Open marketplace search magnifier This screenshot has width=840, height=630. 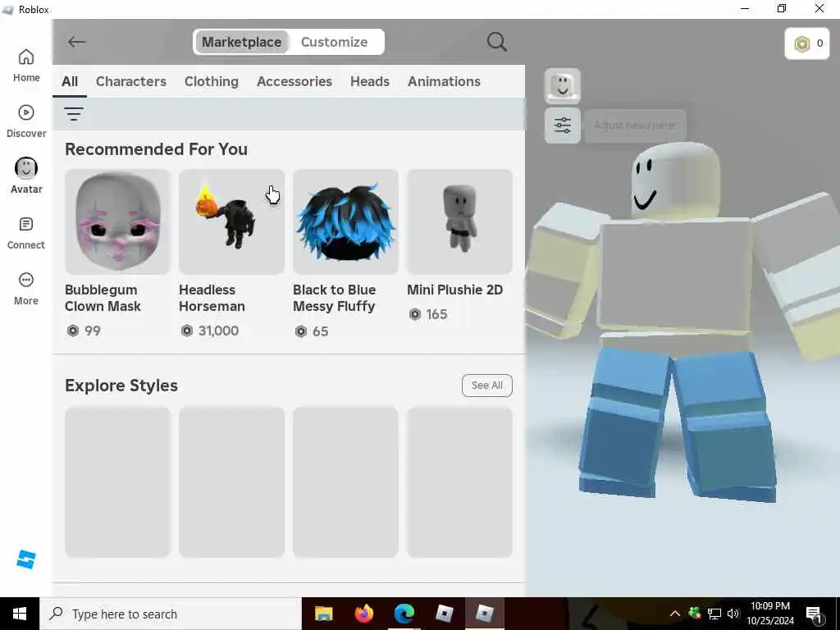(x=496, y=42)
